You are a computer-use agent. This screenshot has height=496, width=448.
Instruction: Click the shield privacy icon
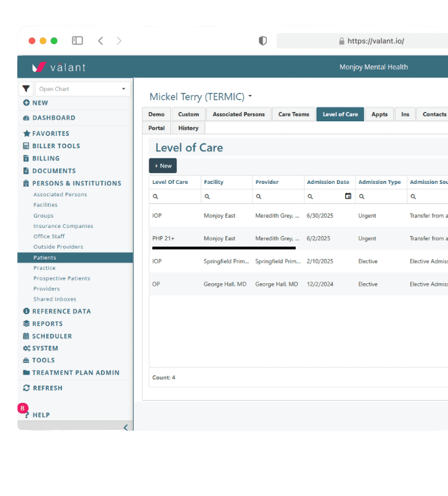(x=263, y=41)
